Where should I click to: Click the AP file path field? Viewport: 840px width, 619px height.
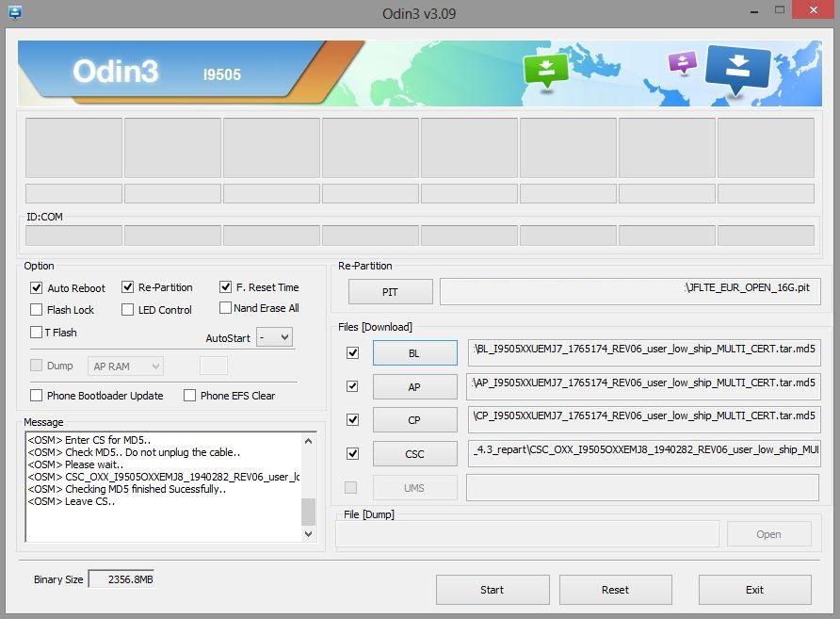pyautogui.click(x=644, y=386)
